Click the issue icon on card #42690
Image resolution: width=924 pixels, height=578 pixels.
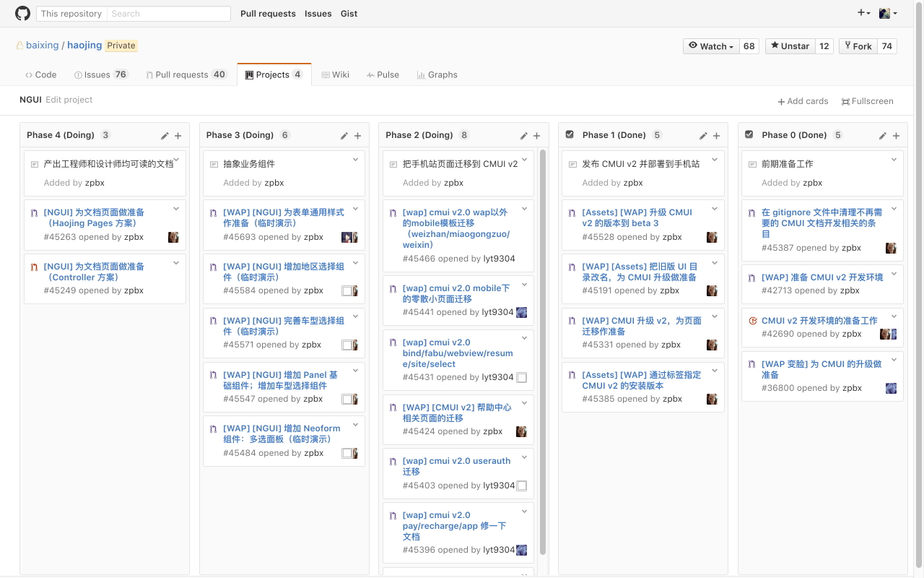(x=753, y=321)
